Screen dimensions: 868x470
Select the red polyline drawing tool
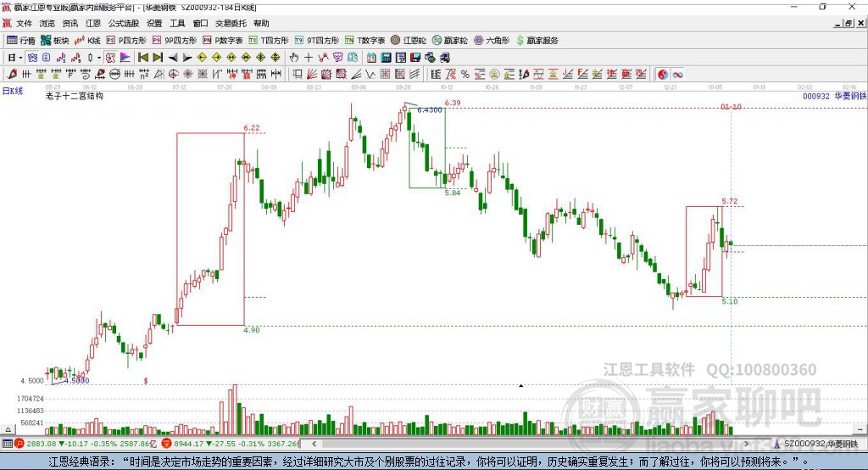pos(323,58)
